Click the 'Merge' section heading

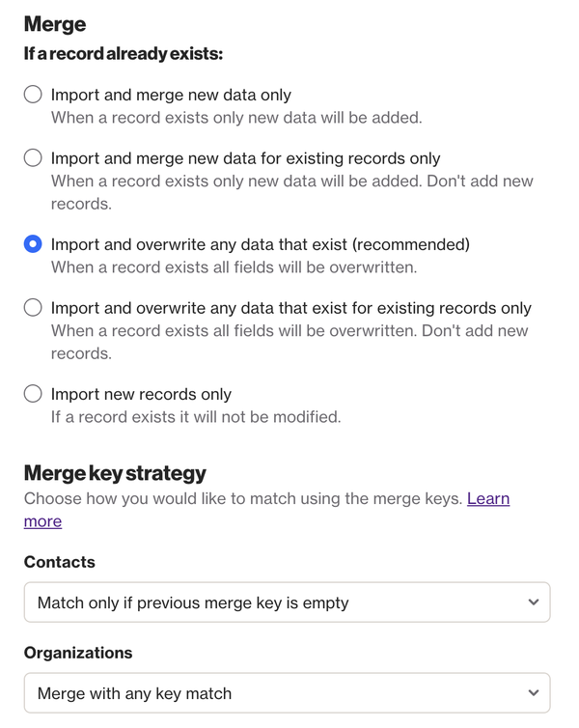pyautogui.click(x=55, y=24)
